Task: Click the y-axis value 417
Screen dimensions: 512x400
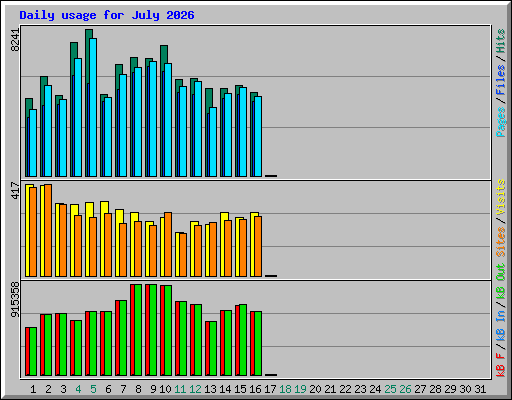Action: coord(15,191)
